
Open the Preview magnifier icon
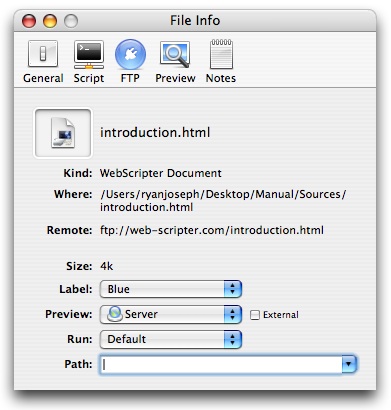tap(175, 54)
